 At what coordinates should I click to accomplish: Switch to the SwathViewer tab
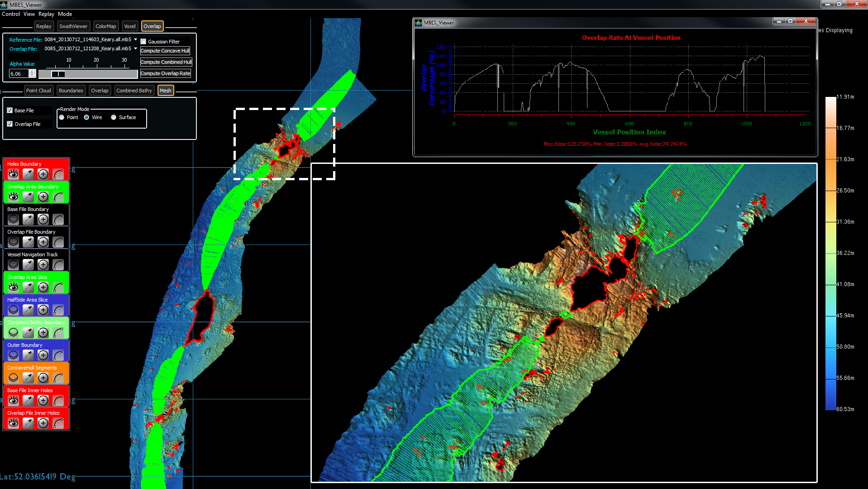point(73,26)
